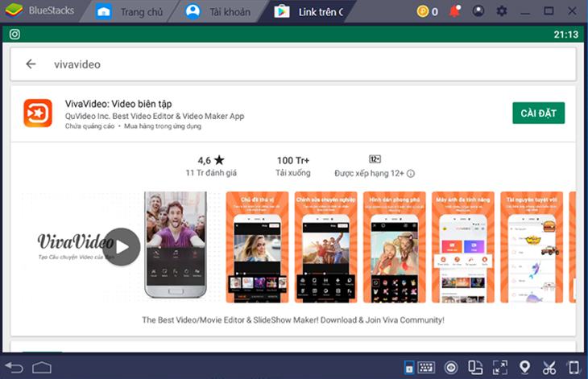Screen dimensions: 588x379
Task: Click the Chứa quảng cáo label
Action: pos(89,126)
